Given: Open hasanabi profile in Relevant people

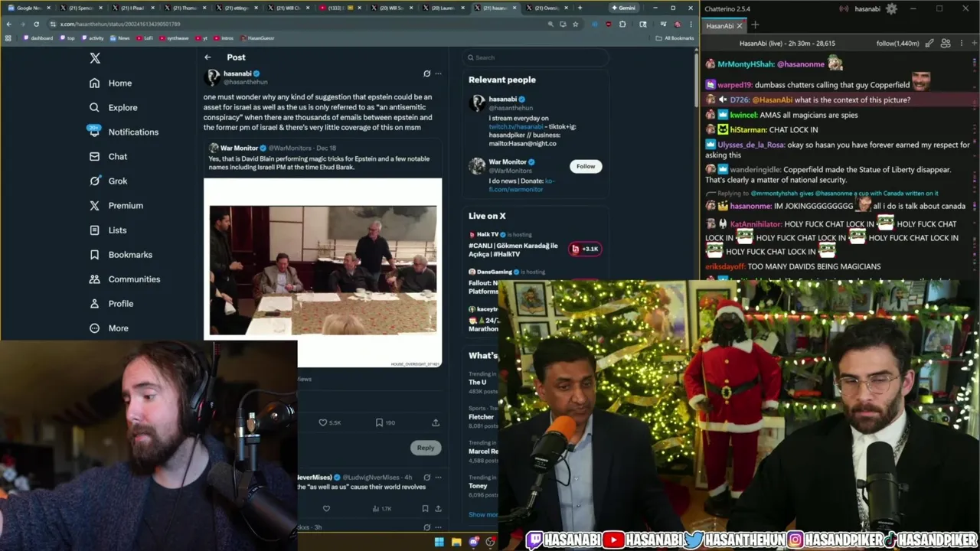Looking at the screenshot, I should 502,99.
